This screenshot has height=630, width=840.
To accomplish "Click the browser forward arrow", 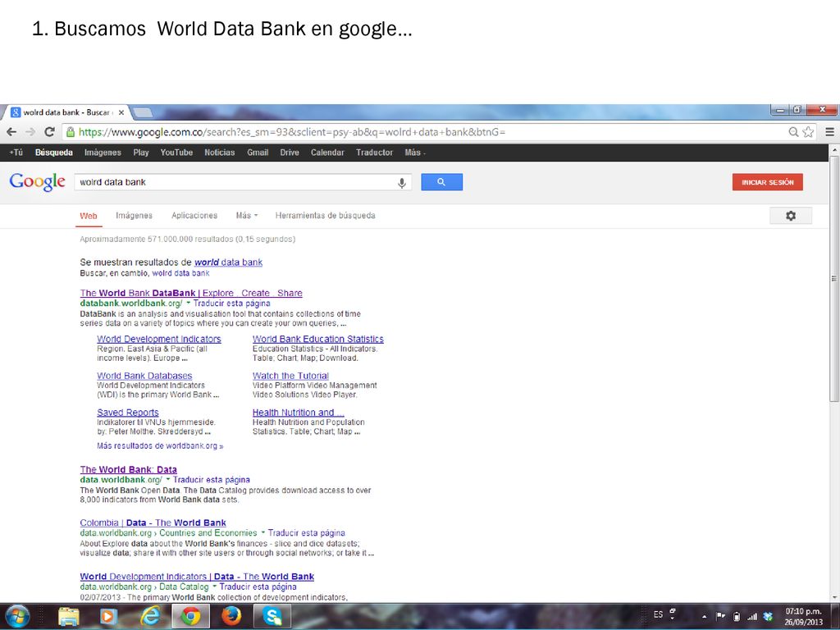I will pos(30,132).
